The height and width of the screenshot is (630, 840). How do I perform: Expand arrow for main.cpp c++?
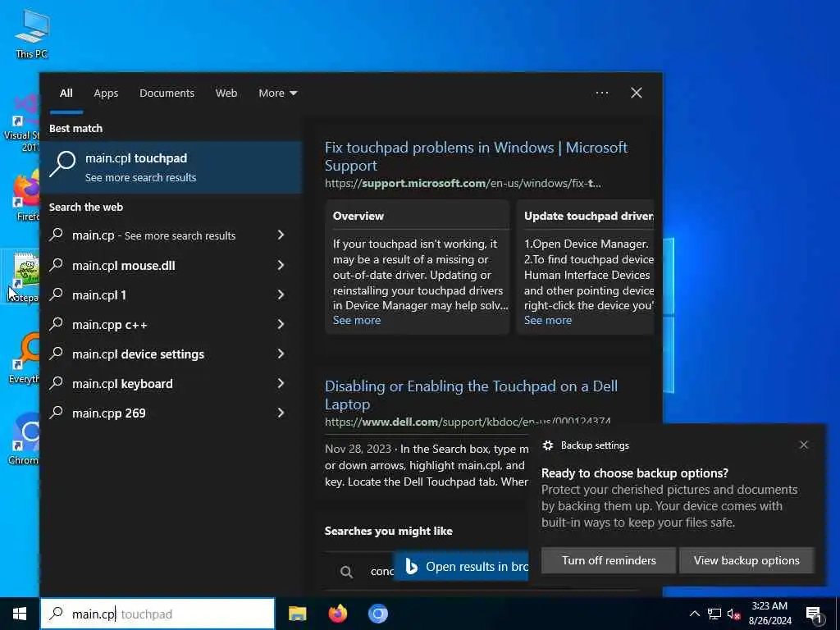coord(281,323)
